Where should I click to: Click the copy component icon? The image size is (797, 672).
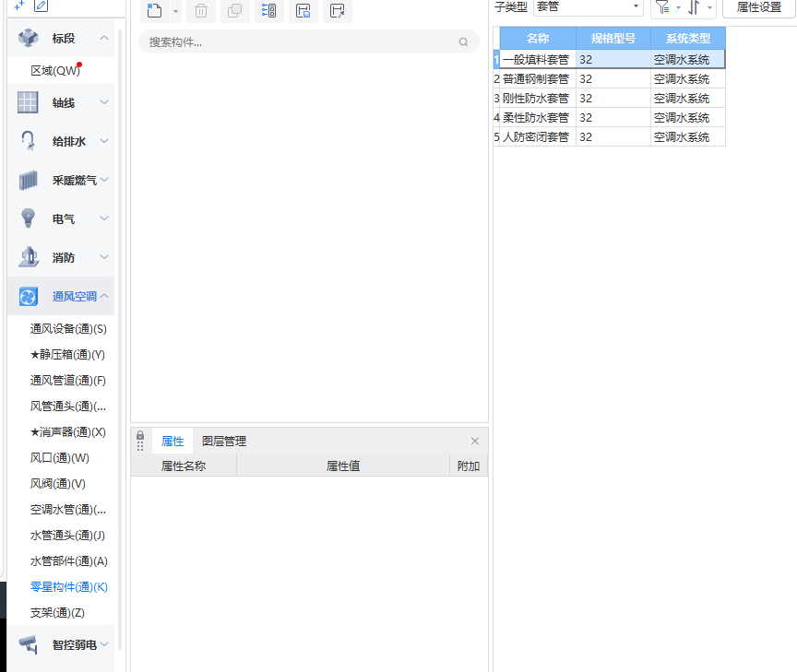tap(235, 10)
